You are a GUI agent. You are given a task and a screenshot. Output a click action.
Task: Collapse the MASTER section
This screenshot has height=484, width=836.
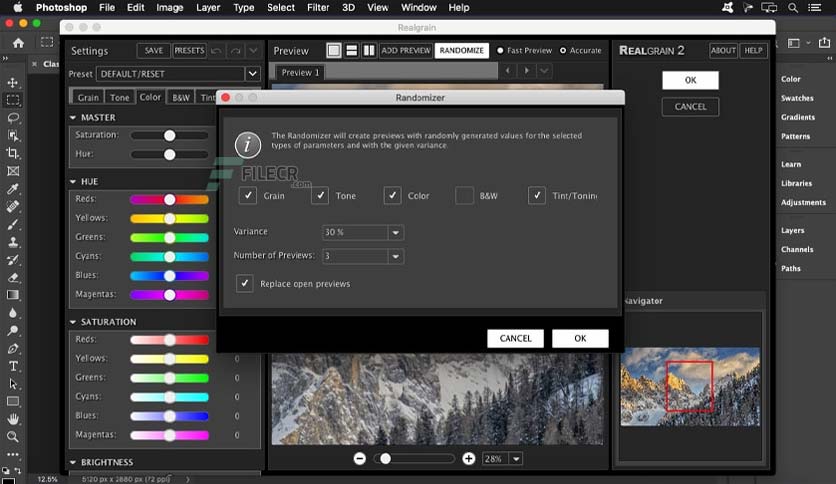(73, 117)
